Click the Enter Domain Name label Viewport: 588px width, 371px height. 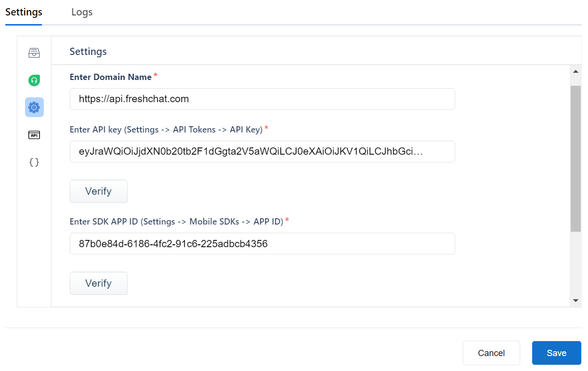click(111, 77)
